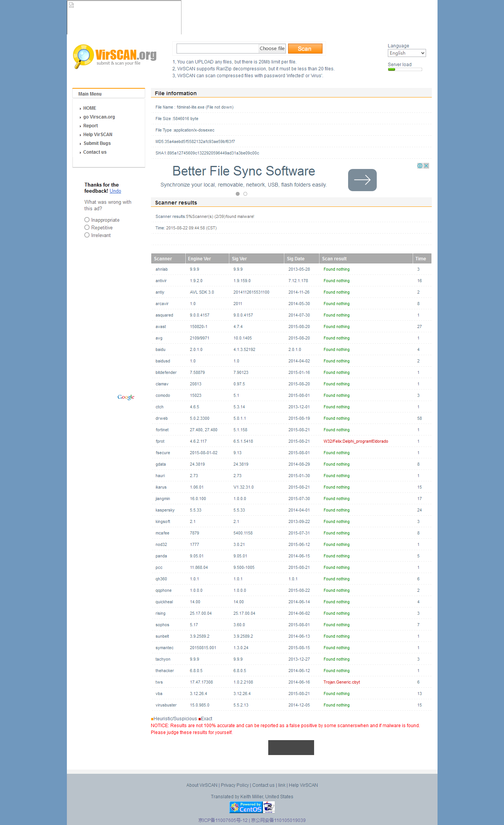Click the Powered by CentOS badge
504x825 pixels.
click(x=246, y=807)
